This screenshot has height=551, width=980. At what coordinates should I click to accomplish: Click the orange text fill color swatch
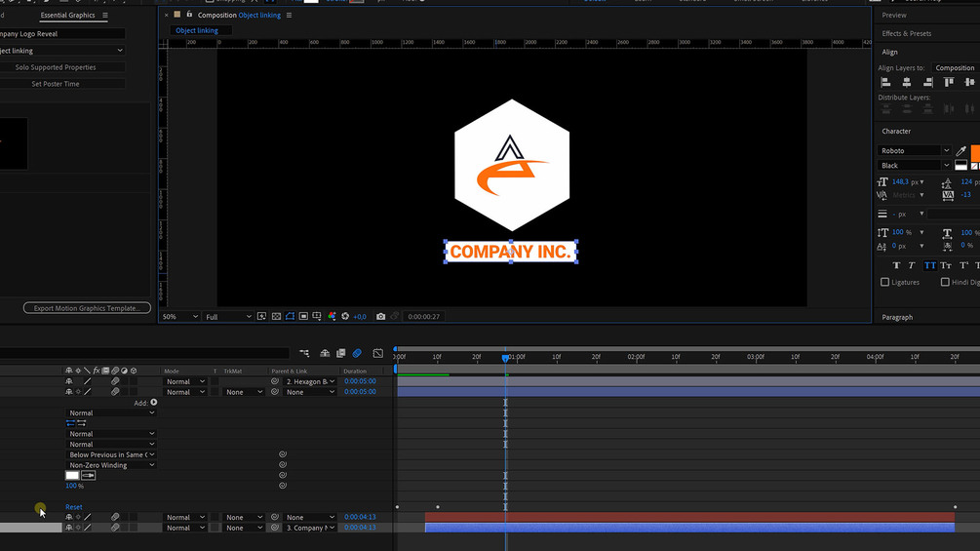[x=975, y=152]
